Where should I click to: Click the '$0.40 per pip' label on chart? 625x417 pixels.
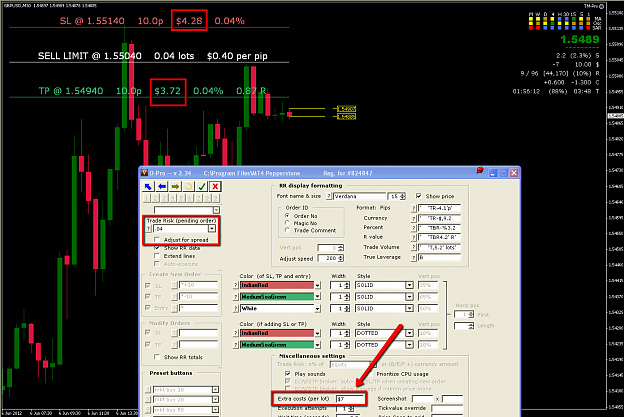coord(237,56)
